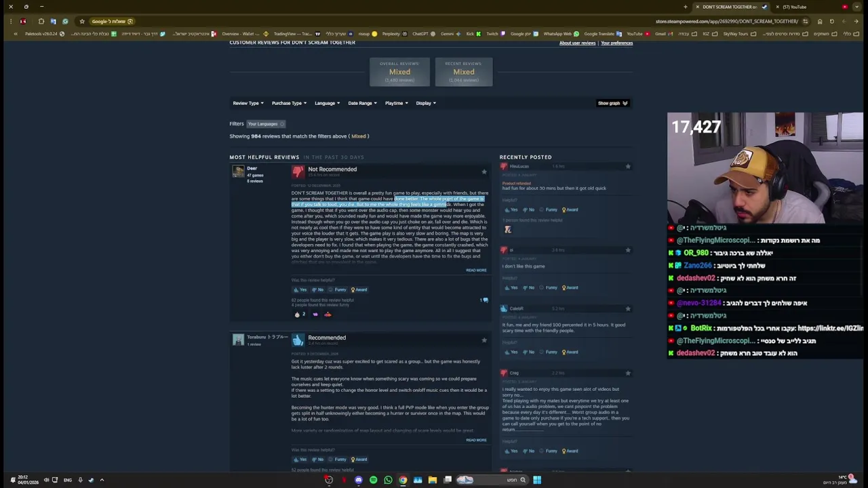Vote Yes on CalebR's recent review
This screenshot has height=488, width=868.
point(511,352)
